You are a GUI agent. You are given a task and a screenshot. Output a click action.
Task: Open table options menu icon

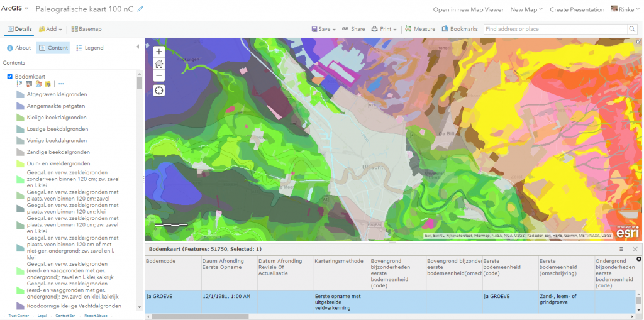pos(621,250)
